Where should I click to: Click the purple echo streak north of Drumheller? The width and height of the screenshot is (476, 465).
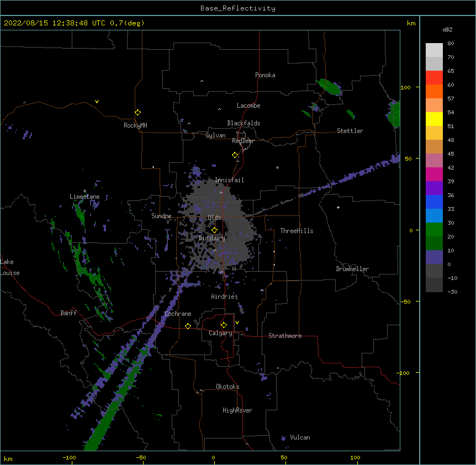pyautogui.click(x=349, y=177)
